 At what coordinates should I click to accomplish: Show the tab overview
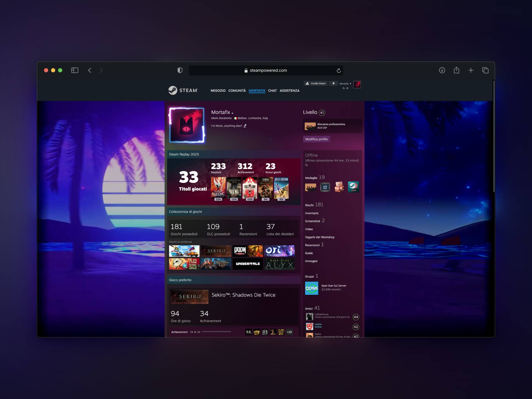pos(485,70)
